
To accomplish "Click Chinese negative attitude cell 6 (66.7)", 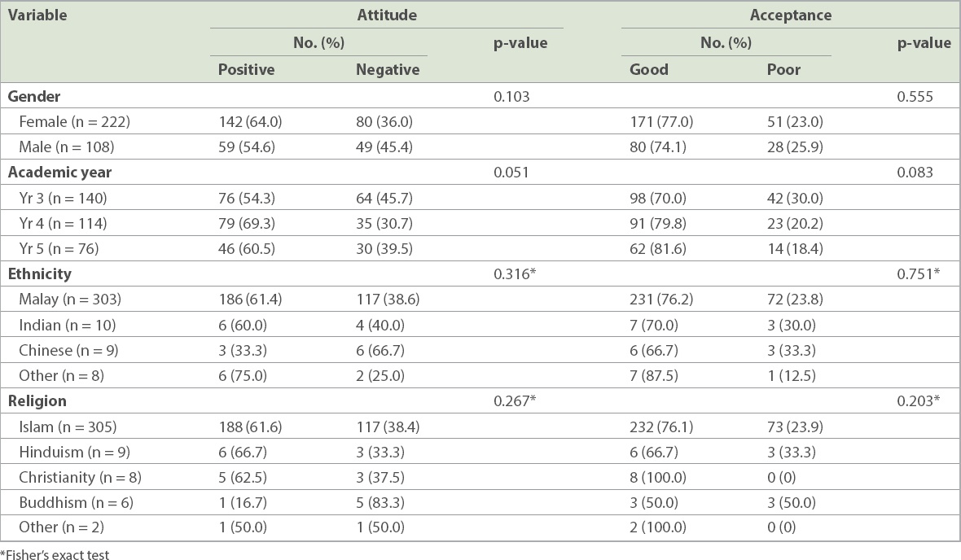I will click(x=380, y=350).
